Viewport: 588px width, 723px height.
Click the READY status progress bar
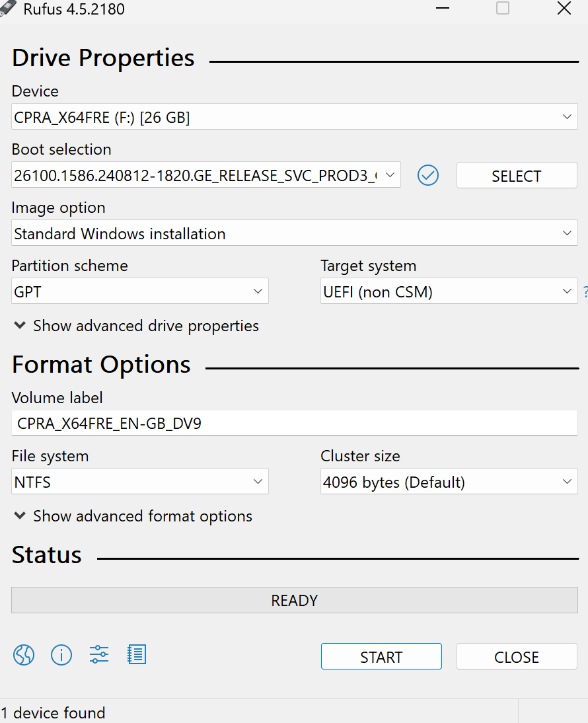point(295,600)
